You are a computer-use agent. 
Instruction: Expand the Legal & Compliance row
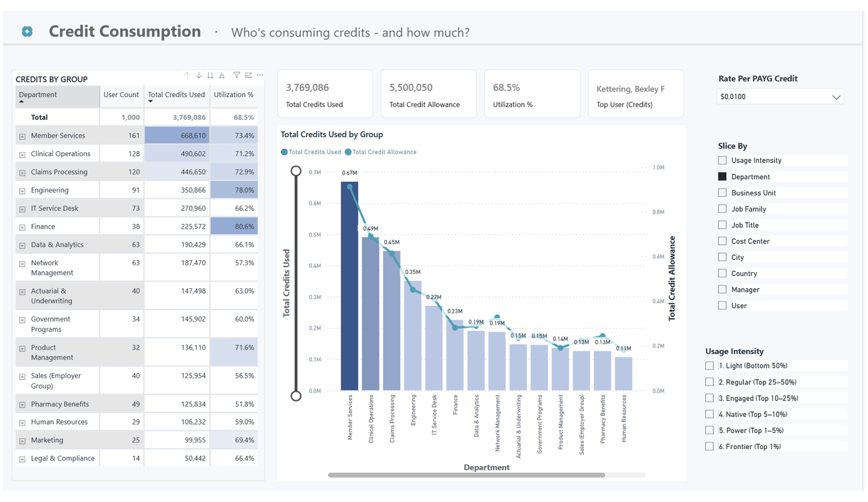pyautogui.click(x=22, y=459)
